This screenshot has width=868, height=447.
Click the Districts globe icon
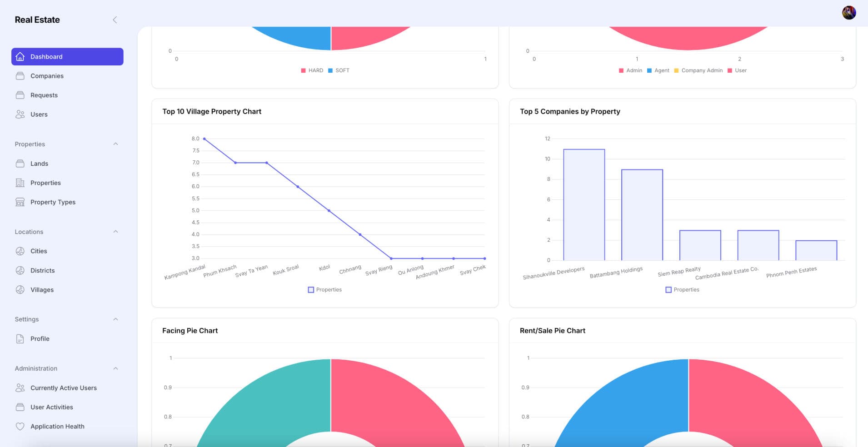click(20, 270)
